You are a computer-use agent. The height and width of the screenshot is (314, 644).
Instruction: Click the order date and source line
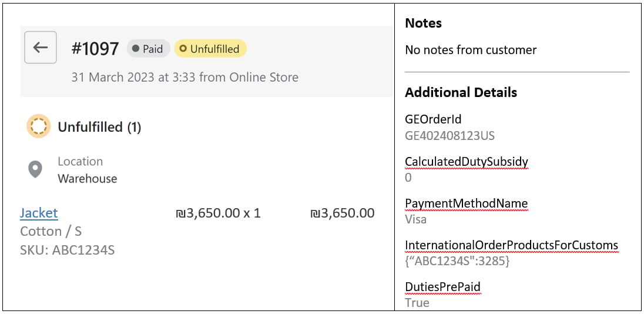(x=185, y=77)
